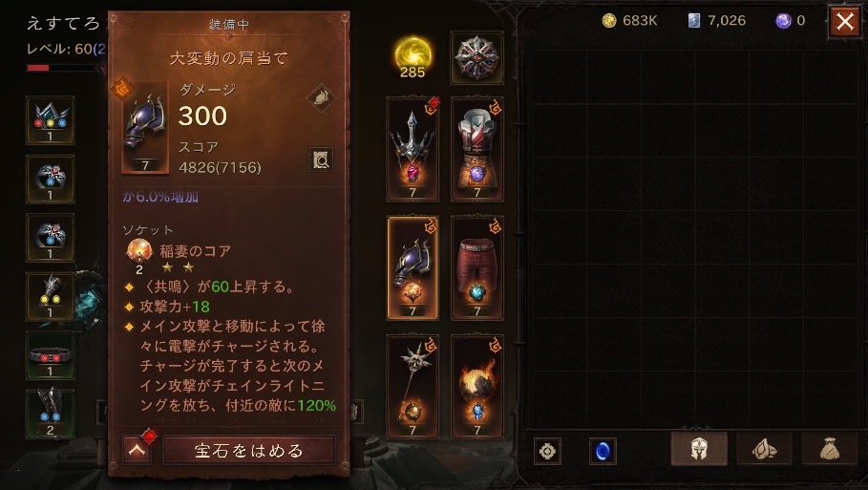Select the necklace slot with three gems
This screenshot has height=490, width=868.
[50, 120]
